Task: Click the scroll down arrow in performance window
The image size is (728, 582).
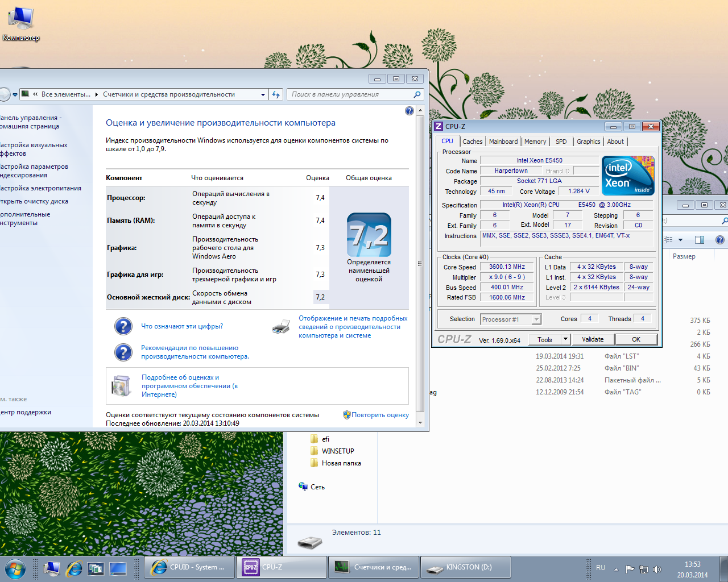Action: click(420, 423)
